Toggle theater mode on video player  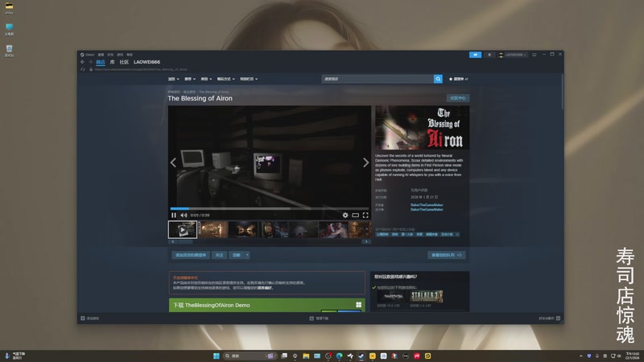(x=355, y=215)
